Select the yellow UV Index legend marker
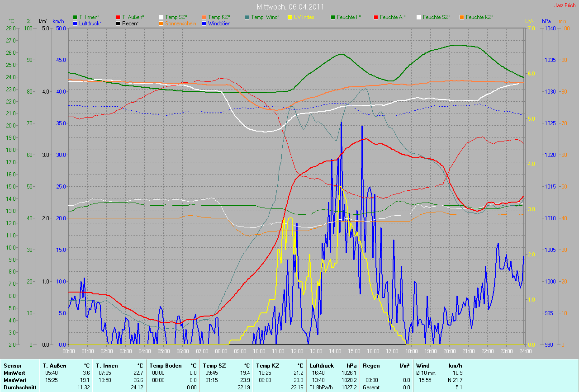This screenshot has height=392, width=579. coord(290,17)
